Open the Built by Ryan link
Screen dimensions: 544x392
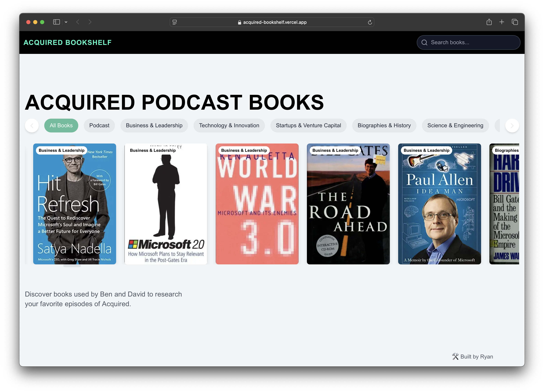pyautogui.click(x=472, y=357)
